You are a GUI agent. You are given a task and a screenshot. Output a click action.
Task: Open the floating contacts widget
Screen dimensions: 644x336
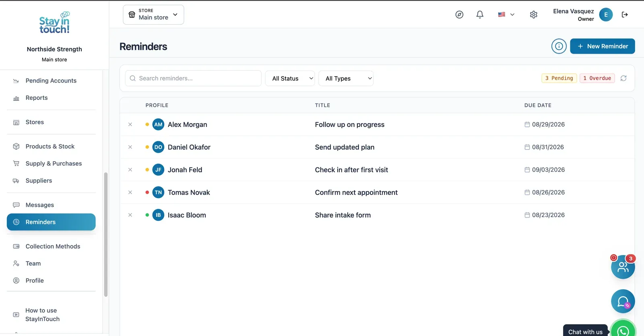pyautogui.click(x=623, y=267)
